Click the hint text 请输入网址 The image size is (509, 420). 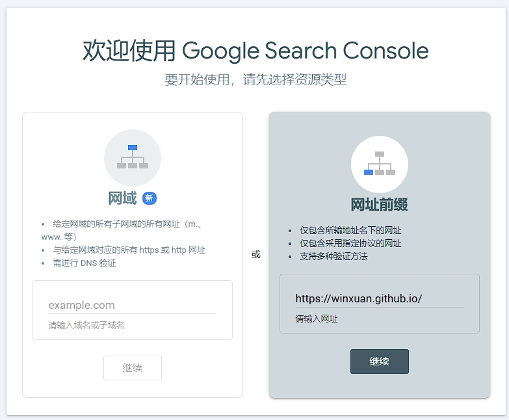coord(317,319)
